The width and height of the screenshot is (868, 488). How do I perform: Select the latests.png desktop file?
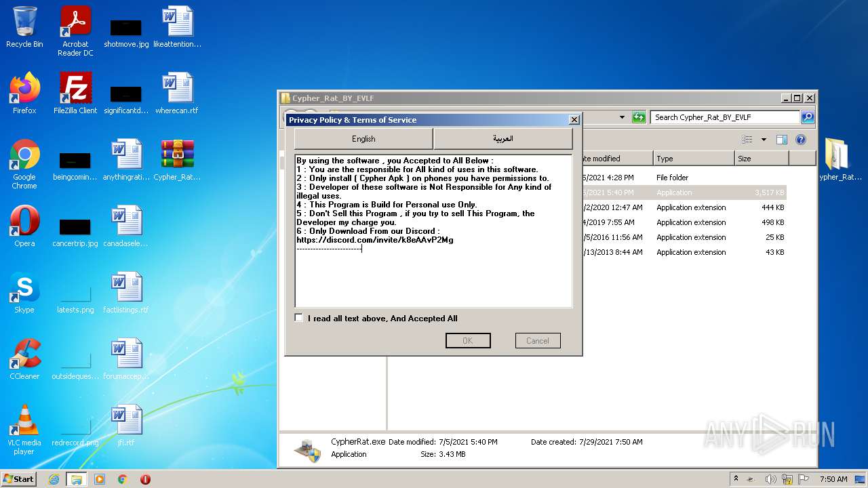[75, 298]
